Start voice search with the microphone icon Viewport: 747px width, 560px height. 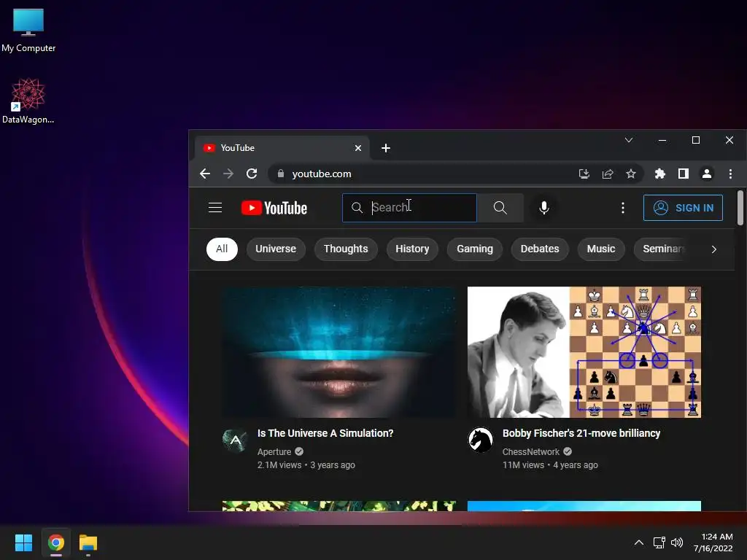click(543, 208)
